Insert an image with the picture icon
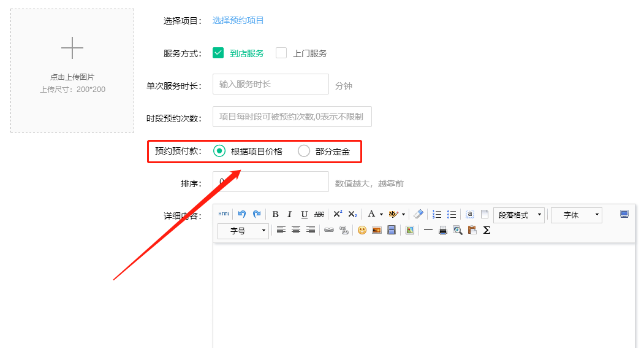This screenshot has height=354, width=644. 376,230
